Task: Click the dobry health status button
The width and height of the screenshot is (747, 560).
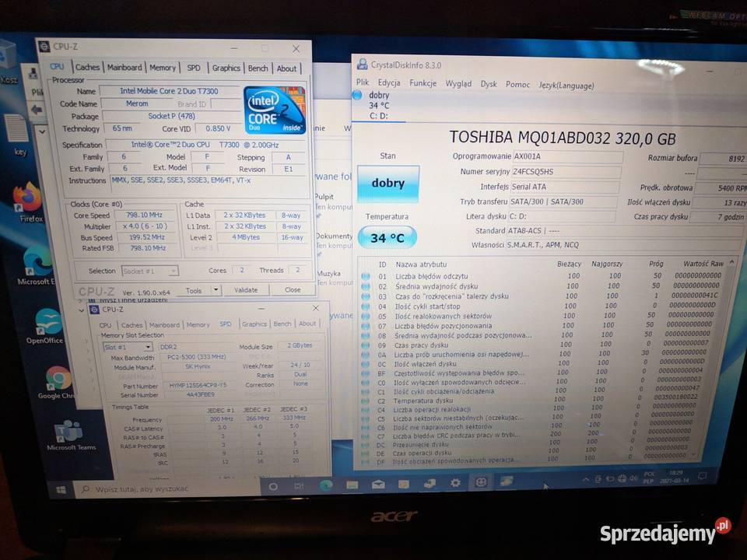Action: point(388,184)
